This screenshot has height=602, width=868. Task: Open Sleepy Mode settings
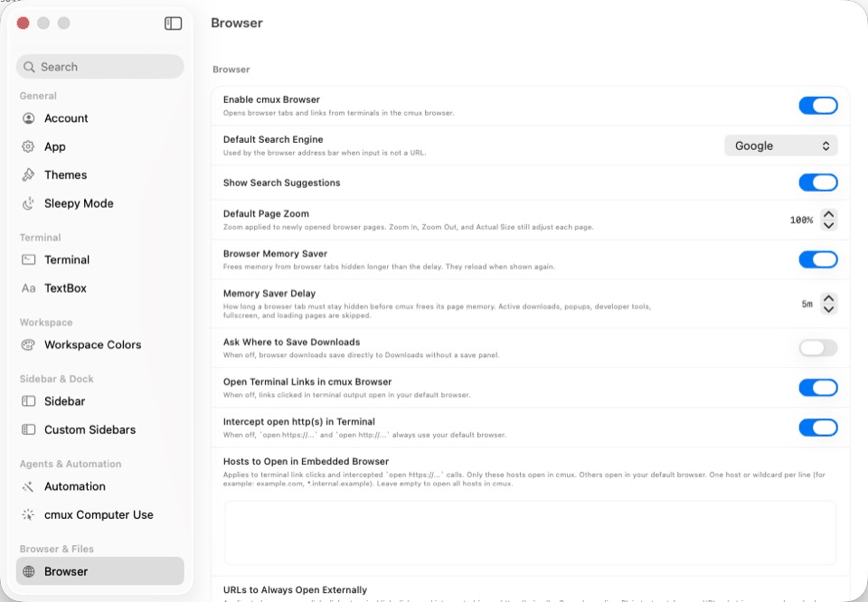(100, 203)
